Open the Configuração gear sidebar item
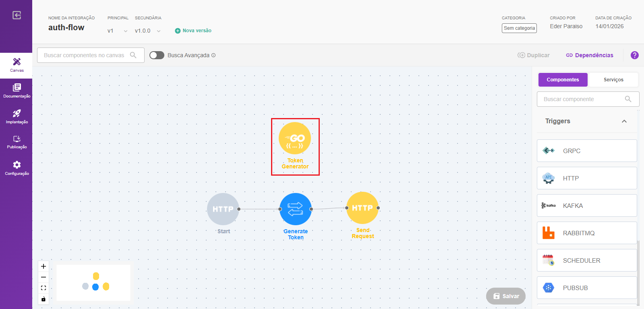 pyautogui.click(x=17, y=168)
